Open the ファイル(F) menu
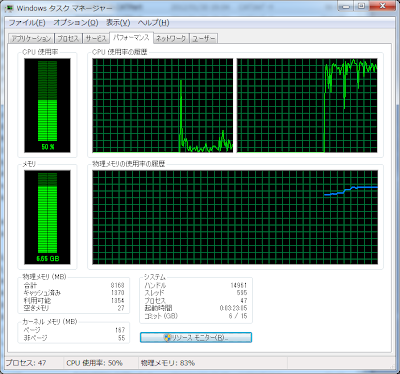Viewport: 400px width, 374px height. (27, 23)
